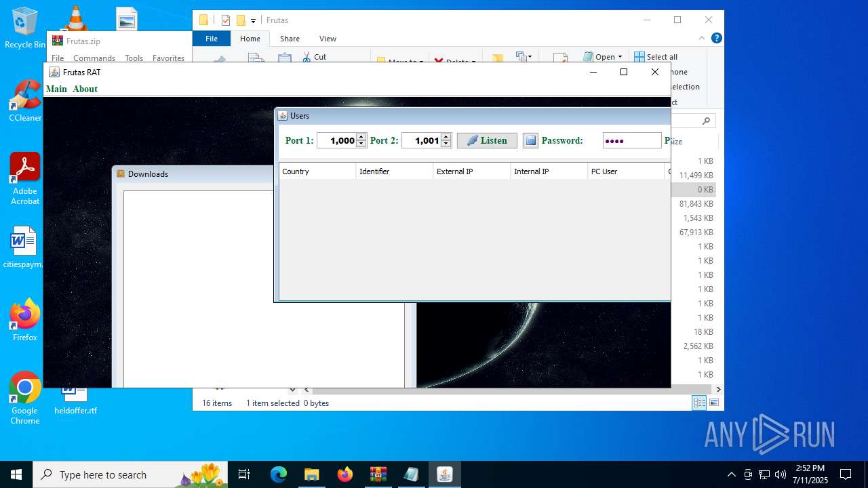Image resolution: width=868 pixels, height=488 pixels.
Task: Sort by Country column header
Action: click(x=317, y=171)
